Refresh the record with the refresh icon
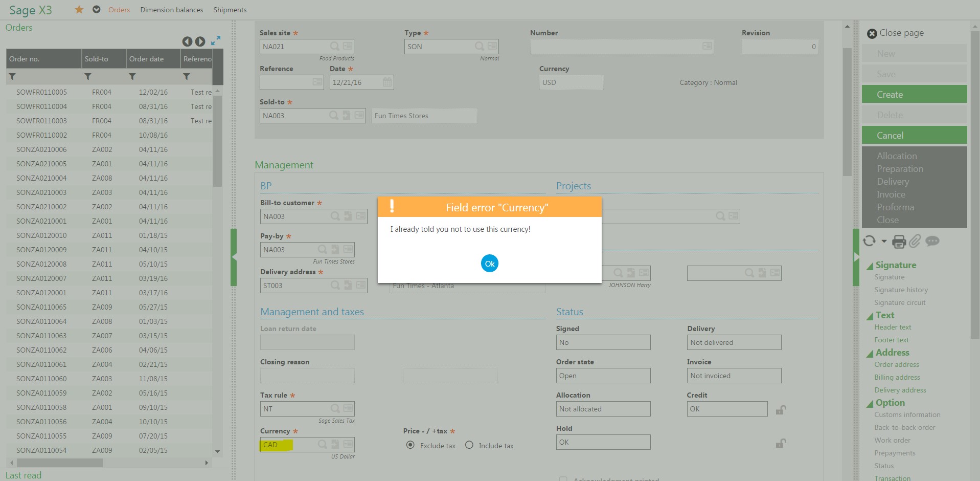This screenshot has width=980, height=481. (x=869, y=241)
